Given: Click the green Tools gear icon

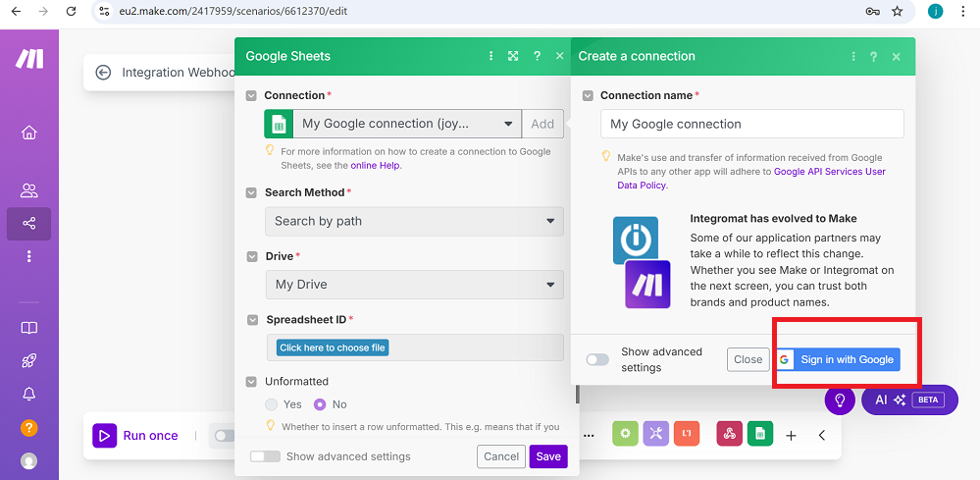Looking at the screenshot, I should pos(625,433).
